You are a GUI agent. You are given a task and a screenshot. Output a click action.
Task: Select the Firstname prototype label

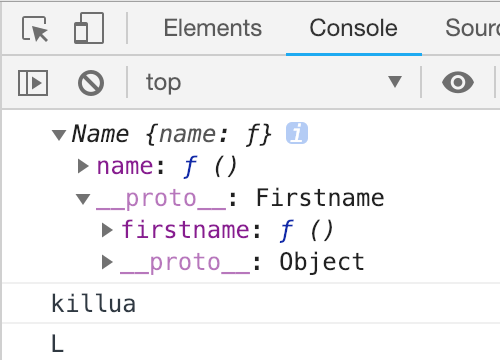click(320, 198)
